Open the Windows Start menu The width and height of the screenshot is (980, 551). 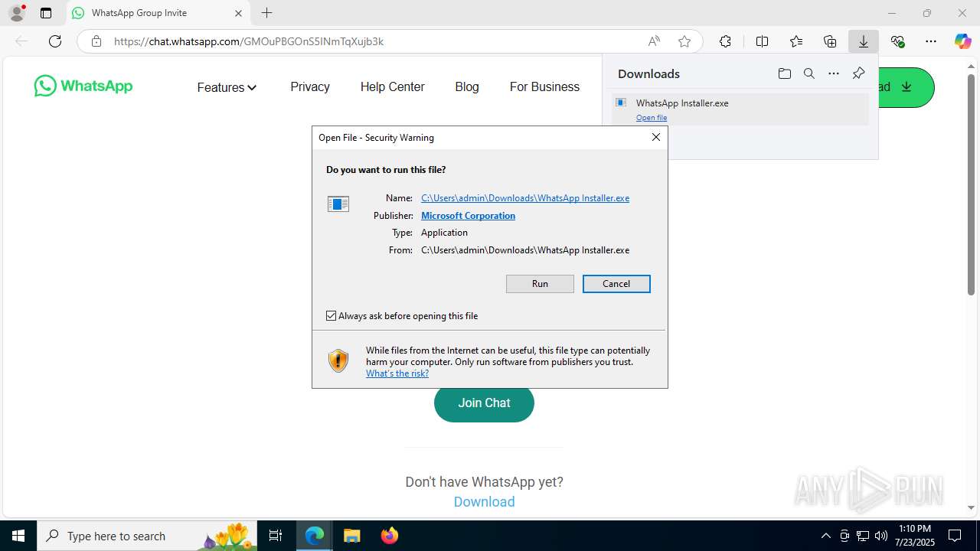[18, 536]
